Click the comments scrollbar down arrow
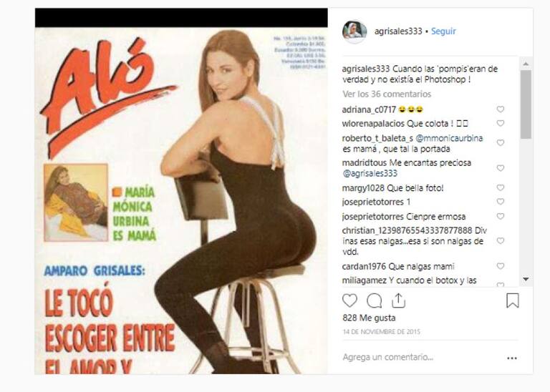The image size is (550, 392). [x=526, y=279]
